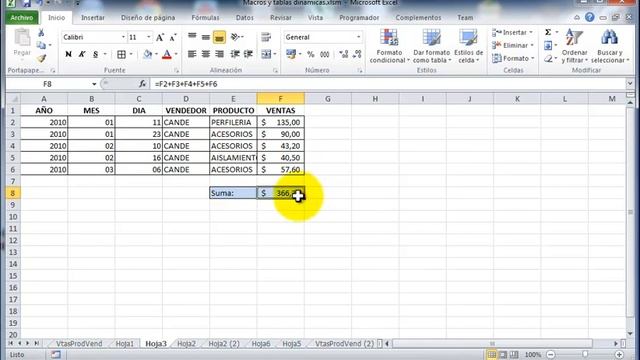
Task: Click the Format Painter brush icon
Action: point(41,58)
